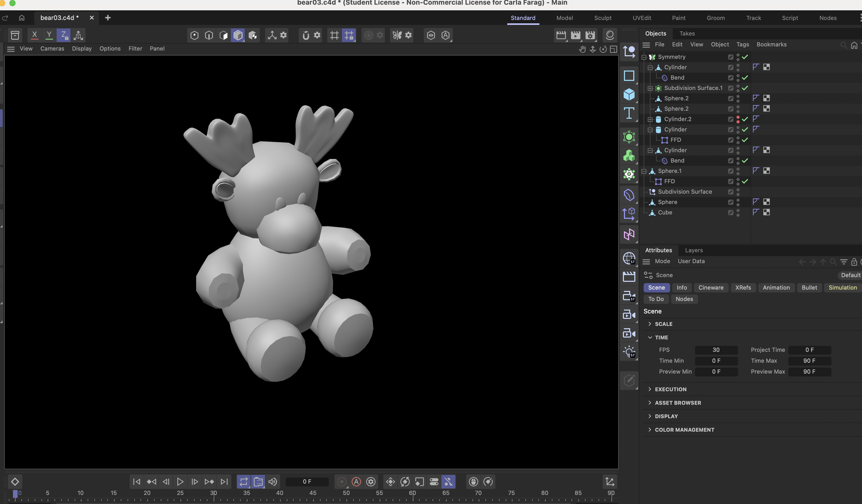Image resolution: width=862 pixels, height=504 pixels.
Task: Open the Render Settings icon above the Objects panel
Action: (590, 35)
